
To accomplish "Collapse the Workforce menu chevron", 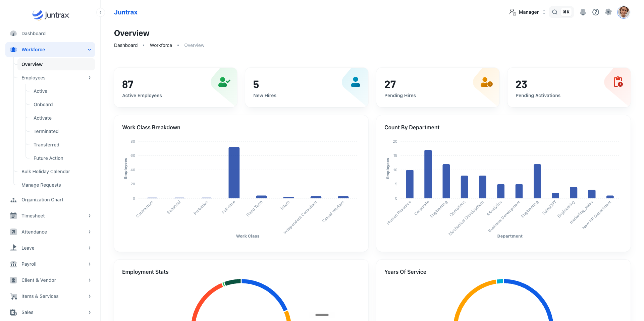I will 90,50.
